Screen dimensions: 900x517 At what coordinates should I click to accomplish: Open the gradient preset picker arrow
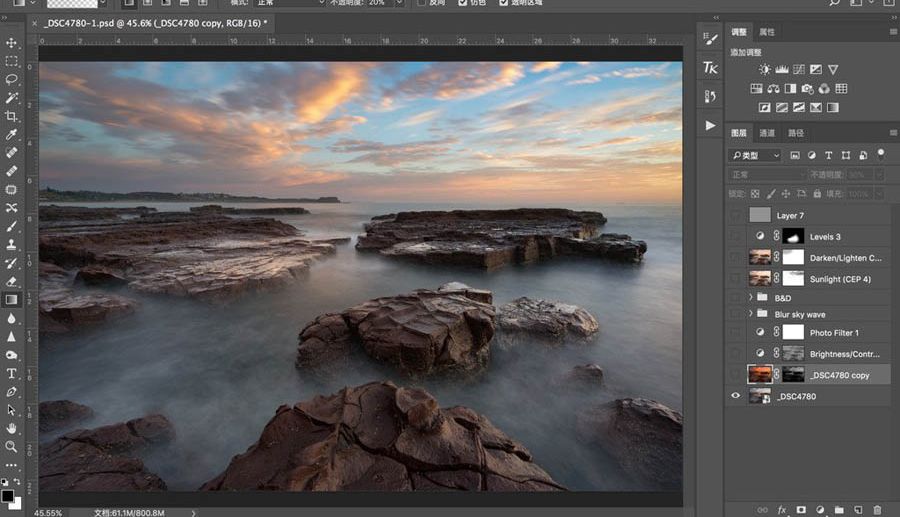click(103, 3)
